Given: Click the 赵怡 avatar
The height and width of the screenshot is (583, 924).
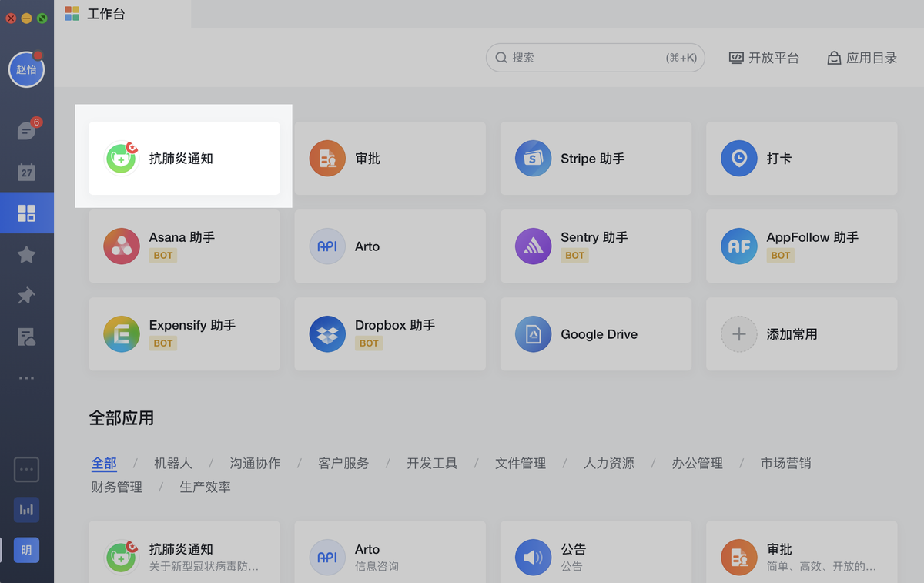Looking at the screenshot, I should tap(26, 69).
